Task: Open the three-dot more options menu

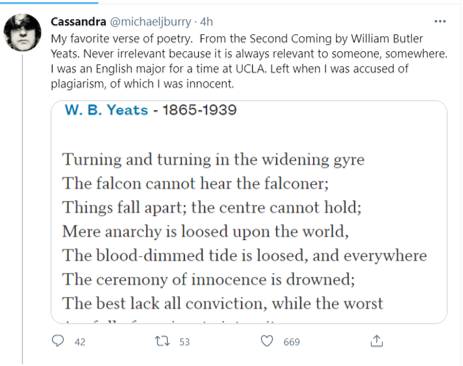Action: tap(440, 21)
